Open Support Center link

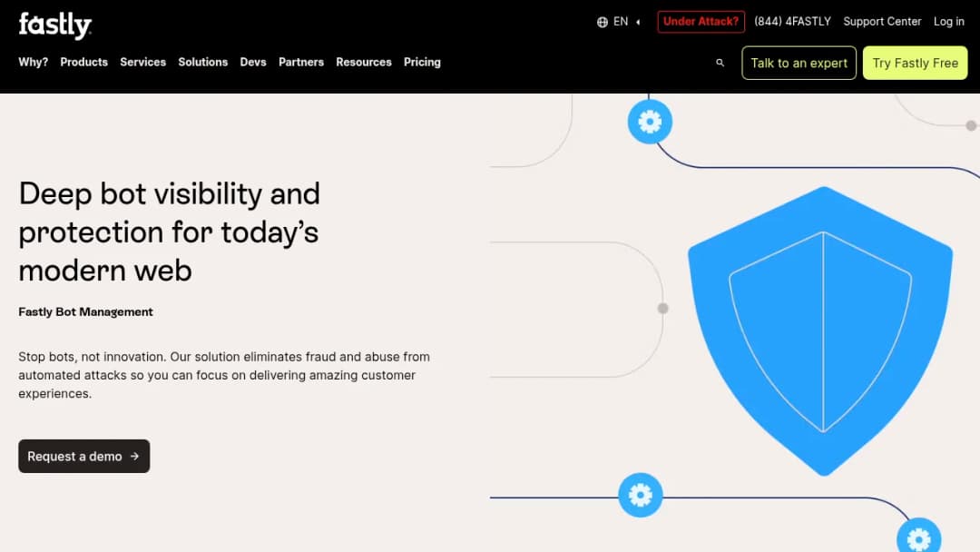coord(882,21)
